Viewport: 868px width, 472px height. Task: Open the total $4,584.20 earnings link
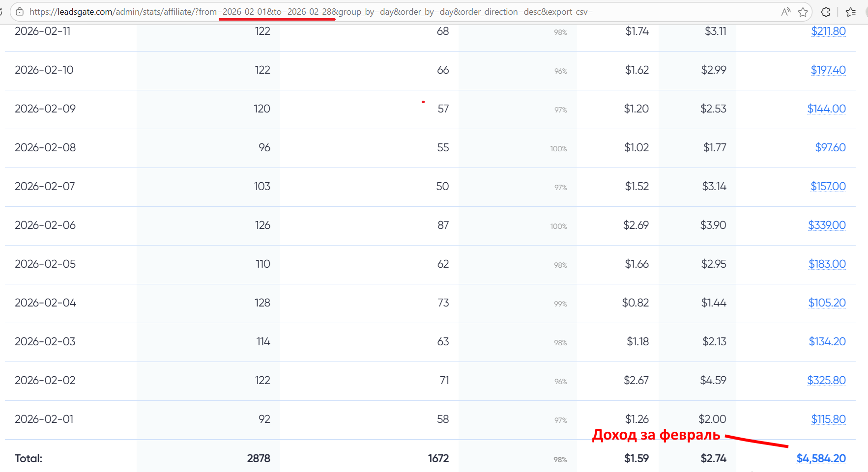(821, 459)
